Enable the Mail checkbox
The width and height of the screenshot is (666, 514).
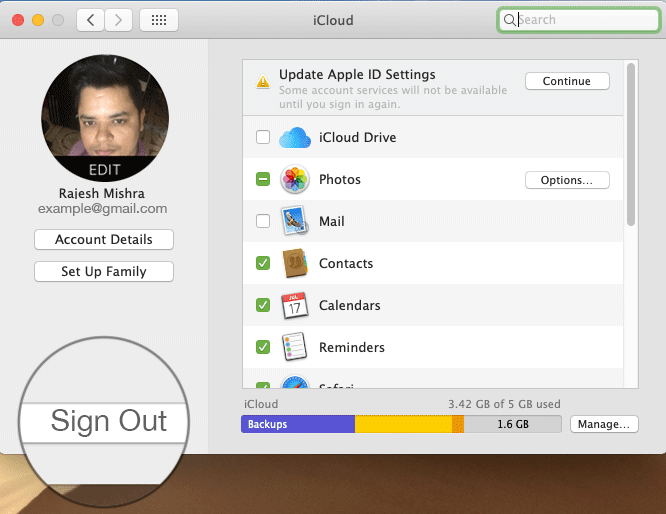pyautogui.click(x=263, y=221)
